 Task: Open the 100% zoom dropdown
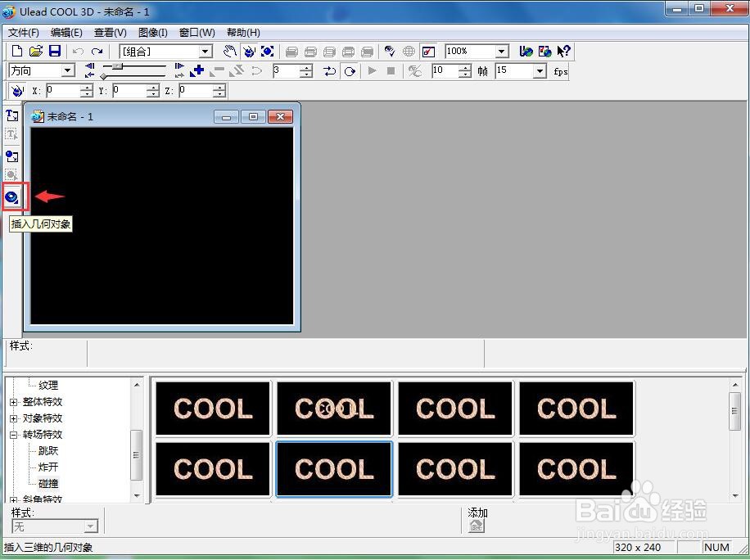501,52
